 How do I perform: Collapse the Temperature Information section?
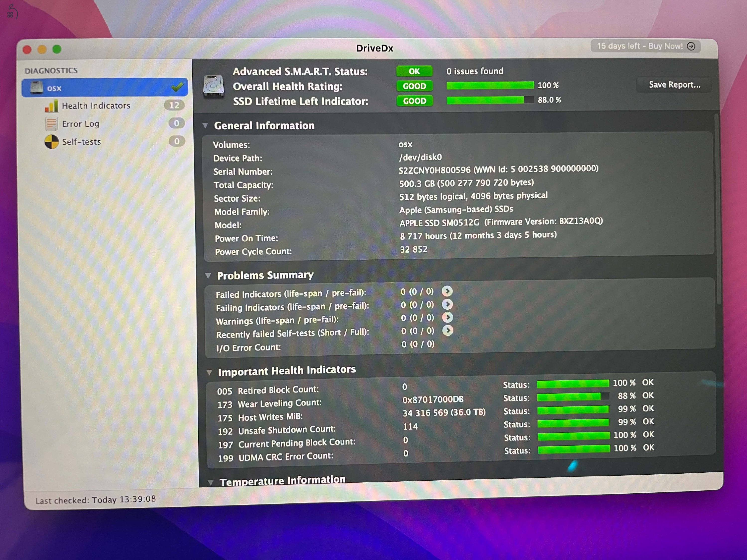pos(211,483)
